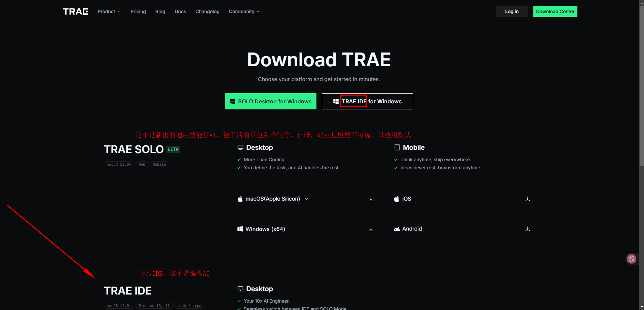Screen dimensions: 644x310
Task: Click the Windows 10, 11 tag under TRAE IDE
Action: pyautogui.click(x=154, y=306)
